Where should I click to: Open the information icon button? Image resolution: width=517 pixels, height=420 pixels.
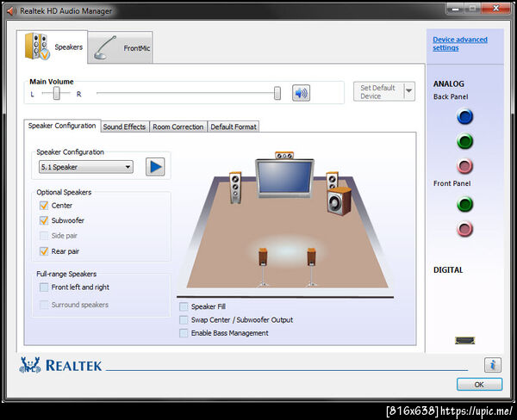(493, 365)
